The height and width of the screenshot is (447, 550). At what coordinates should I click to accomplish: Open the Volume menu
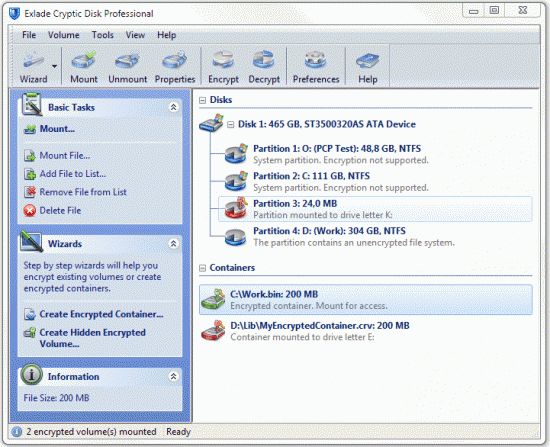[x=63, y=35]
